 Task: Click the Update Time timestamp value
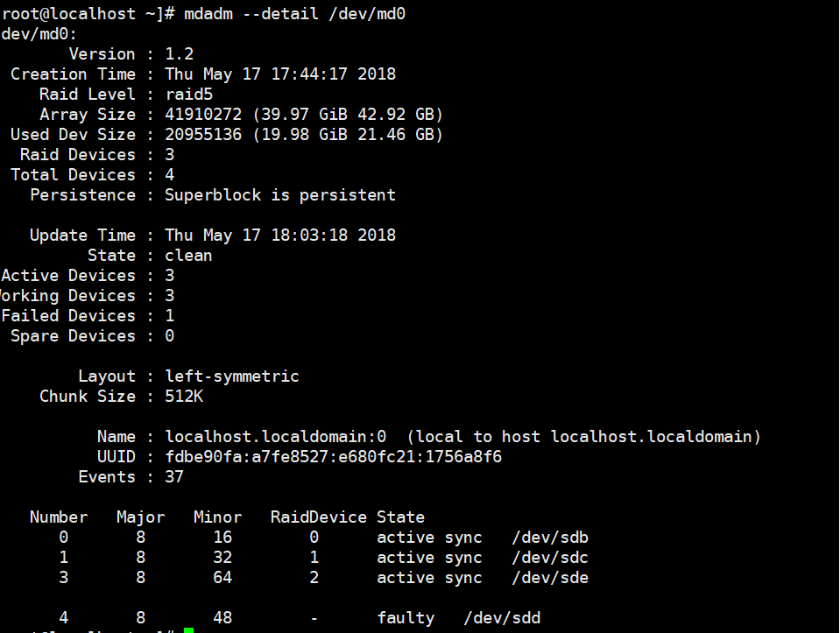coord(280,235)
